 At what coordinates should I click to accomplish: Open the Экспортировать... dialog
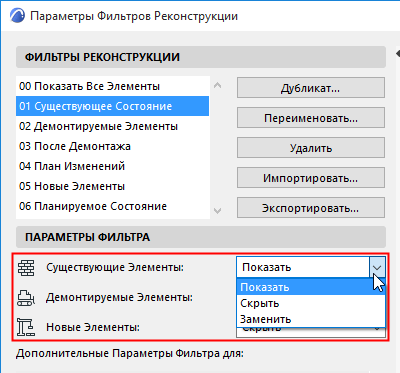coord(311,208)
